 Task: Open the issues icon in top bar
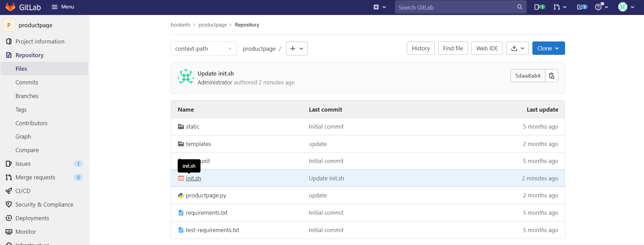(x=540, y=7)
